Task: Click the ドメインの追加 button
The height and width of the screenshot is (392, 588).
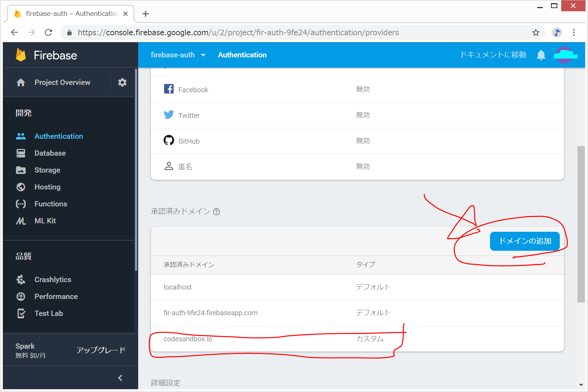Action: (x=525, y=241)
